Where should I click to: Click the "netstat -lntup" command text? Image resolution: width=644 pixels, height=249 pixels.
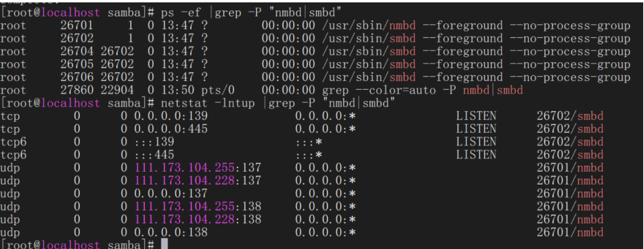click(x=207, y=103)
